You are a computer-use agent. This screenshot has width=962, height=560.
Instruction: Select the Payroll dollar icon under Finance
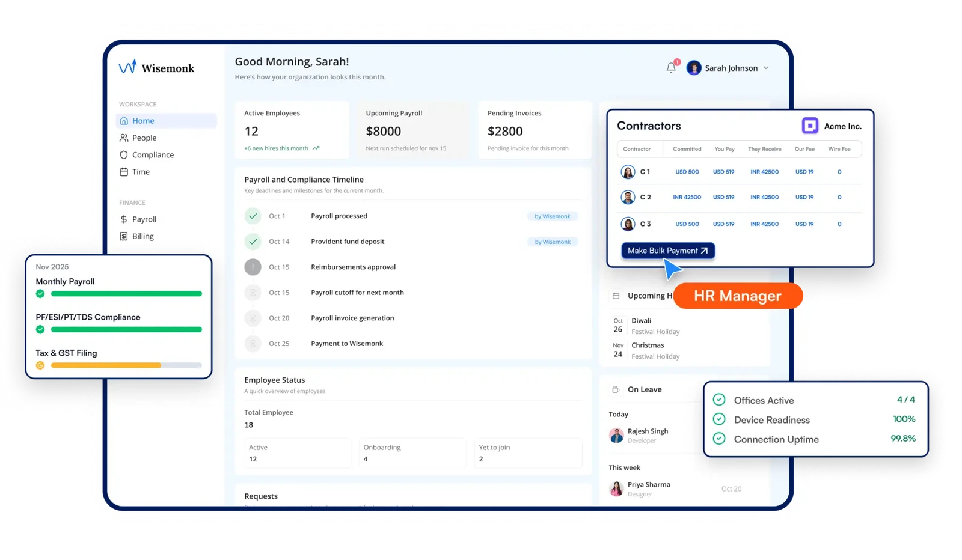pos(123,219)
